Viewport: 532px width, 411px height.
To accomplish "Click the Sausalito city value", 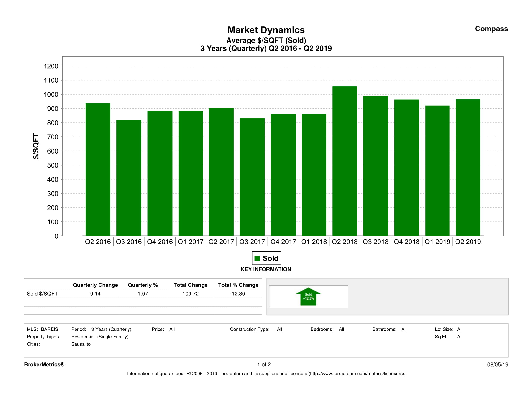I will 81,344.
